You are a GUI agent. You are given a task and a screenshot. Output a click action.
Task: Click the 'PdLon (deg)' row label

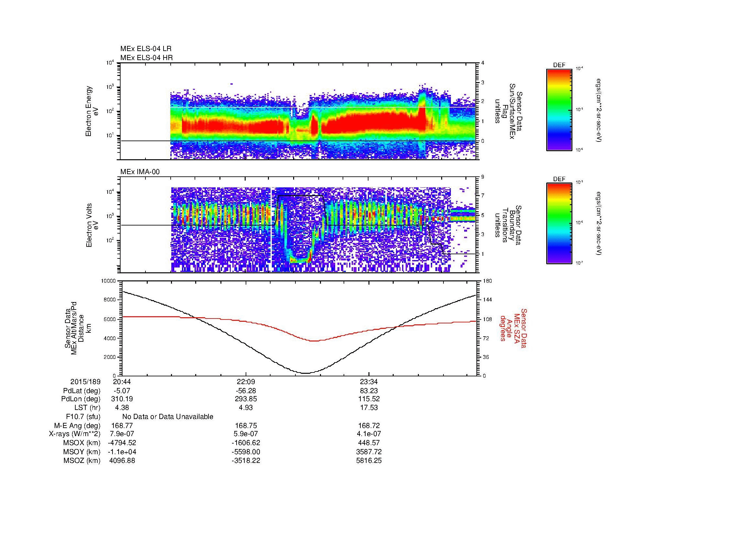point(81,399)
